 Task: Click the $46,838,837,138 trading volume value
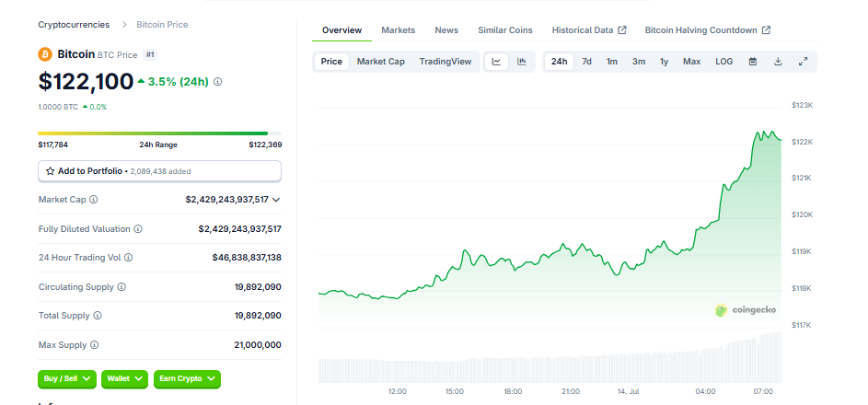click(x=247, y=258)
